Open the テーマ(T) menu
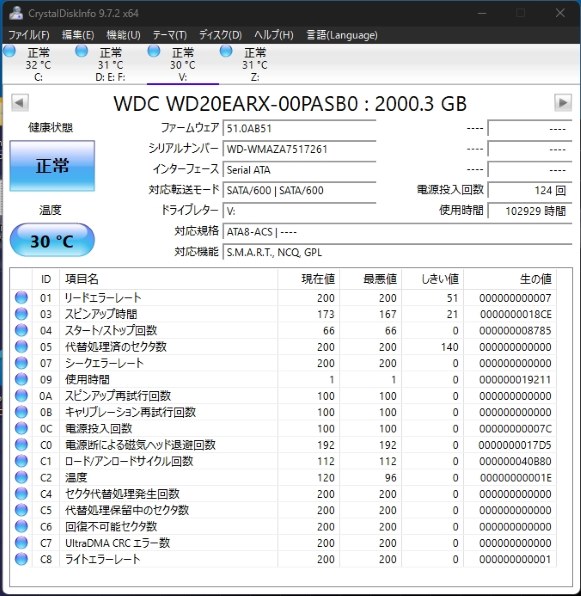581x596 pixels. (170, 35)
